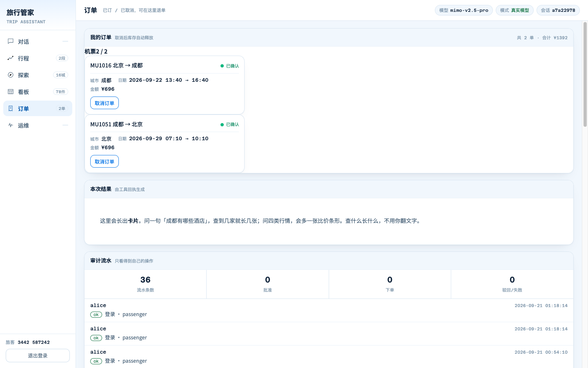Click the 本次结果 panel heading

coord(101,189)
